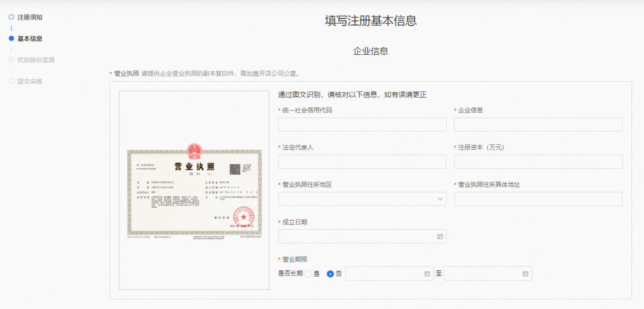The height and width of the screenshot is (309, 644).
Task: Click the dropdown arrow of 营业执照住所地区
Action: [440, 199]
